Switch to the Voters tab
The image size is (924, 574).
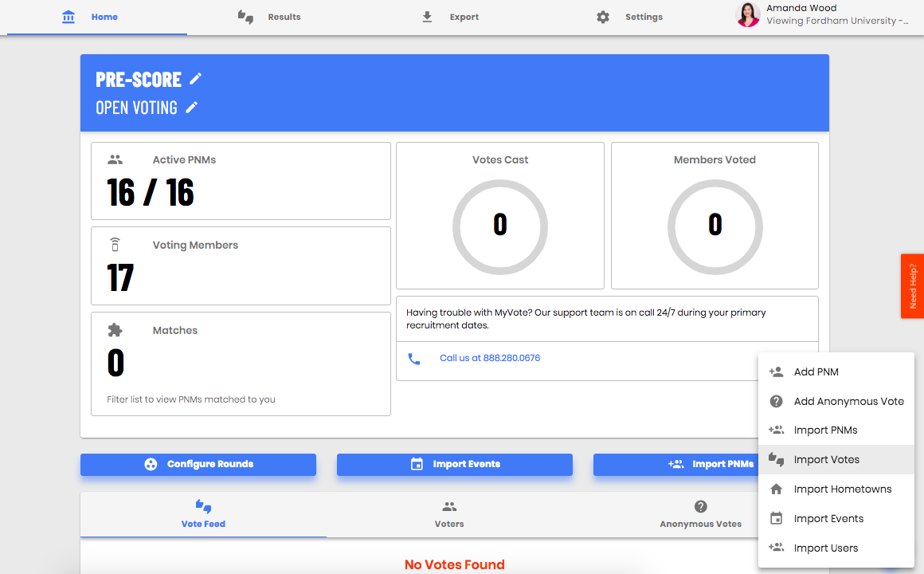[449, 514]
